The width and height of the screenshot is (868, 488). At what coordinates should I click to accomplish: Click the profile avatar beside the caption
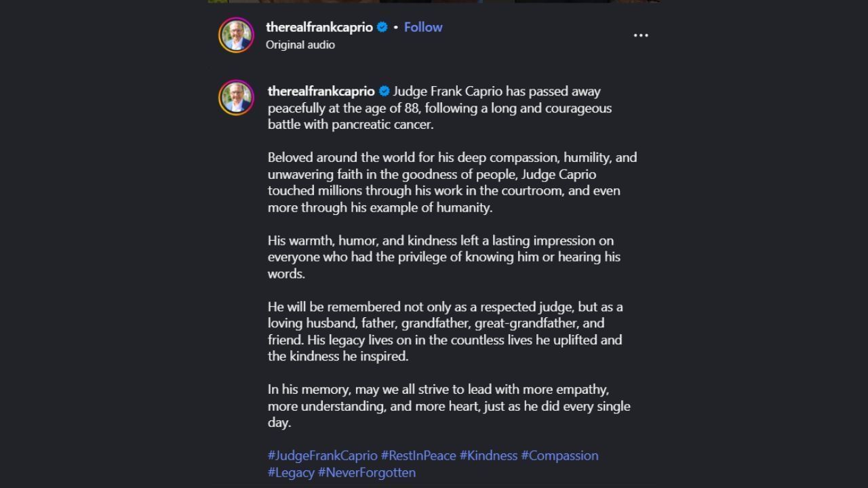pos(236,98)
